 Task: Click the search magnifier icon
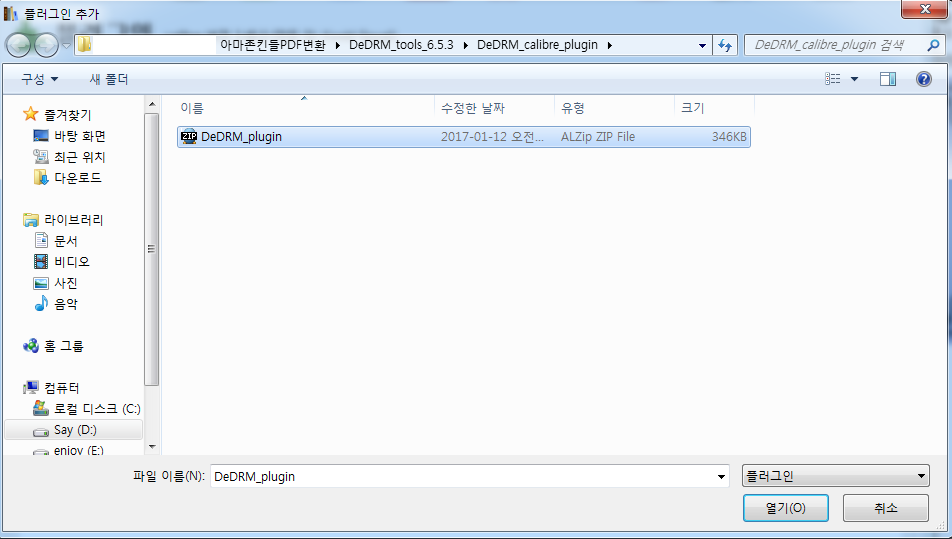(934, 45)
